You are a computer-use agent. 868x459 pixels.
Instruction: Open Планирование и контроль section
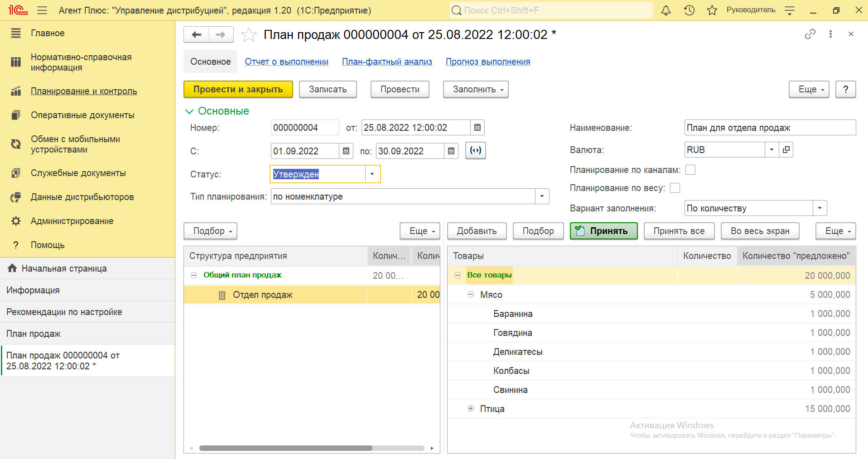(84, 91)
